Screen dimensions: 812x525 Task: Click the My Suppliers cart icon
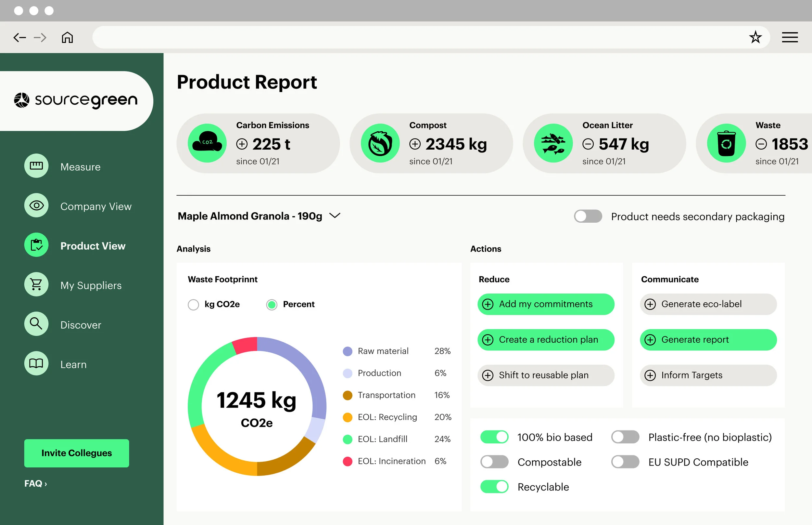click(x=36, y=284)
